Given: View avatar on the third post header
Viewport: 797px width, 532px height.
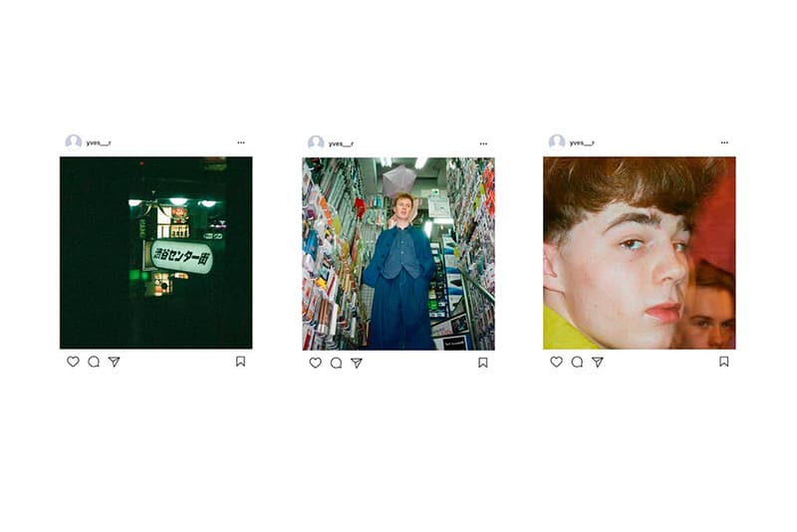Looking at the screenshot, I should coord(557,141).
